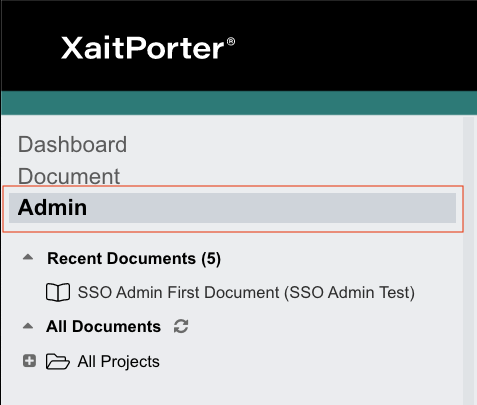Expand All Projects with plus icon

tap(29, 361)
